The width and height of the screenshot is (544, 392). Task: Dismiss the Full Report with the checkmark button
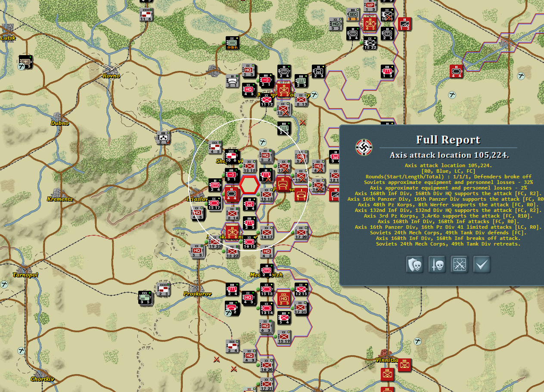pos(482,264)
